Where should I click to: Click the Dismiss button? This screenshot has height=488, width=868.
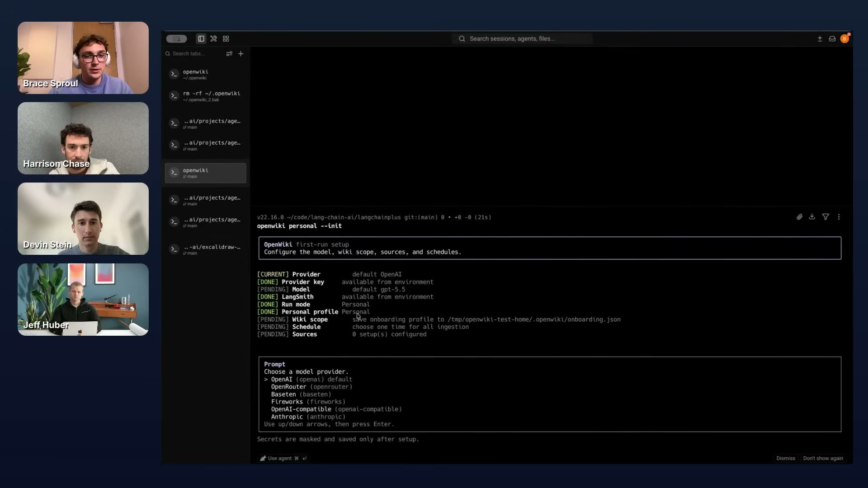pos(786,458)
